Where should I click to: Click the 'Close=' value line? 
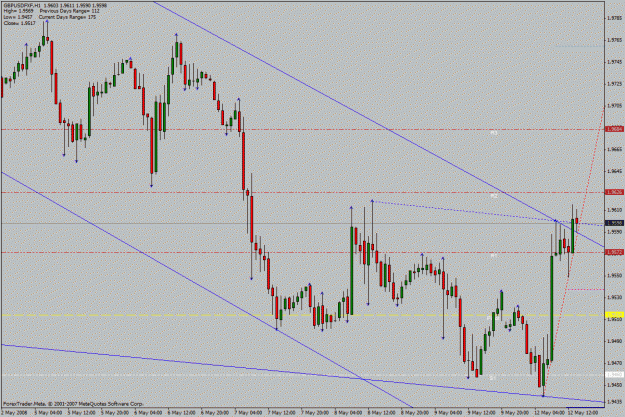tap(20, 23)
